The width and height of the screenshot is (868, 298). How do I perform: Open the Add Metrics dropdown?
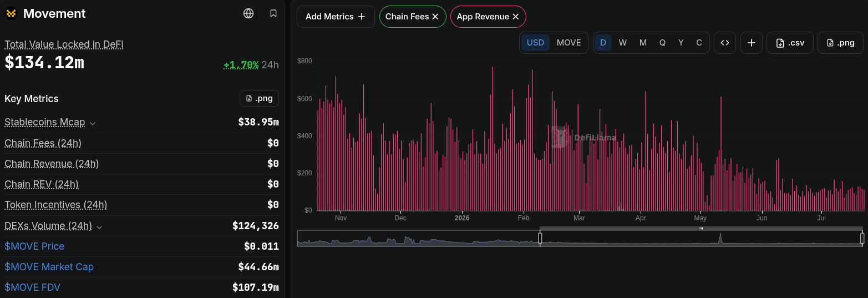(336, 17)
